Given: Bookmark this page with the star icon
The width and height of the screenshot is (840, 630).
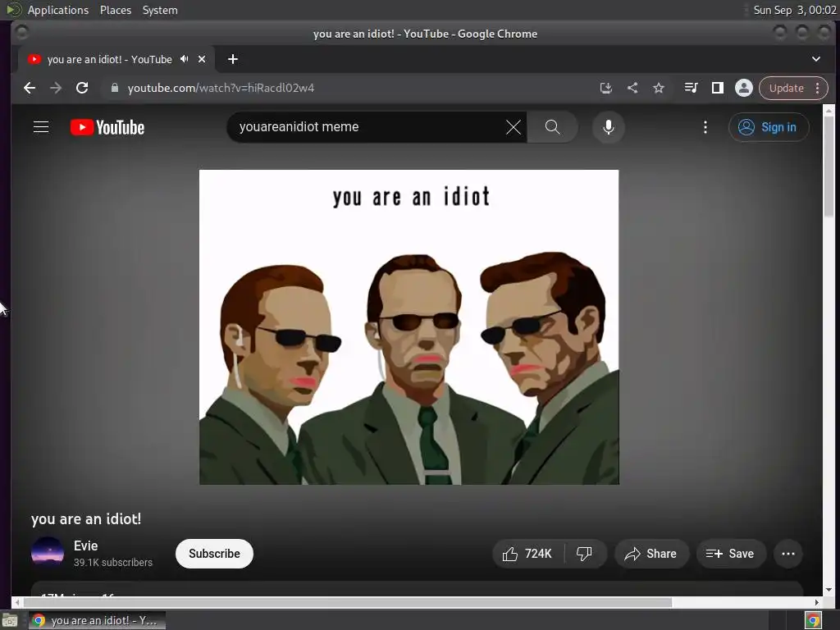Looking at the screenshot, I should [659, 88].
